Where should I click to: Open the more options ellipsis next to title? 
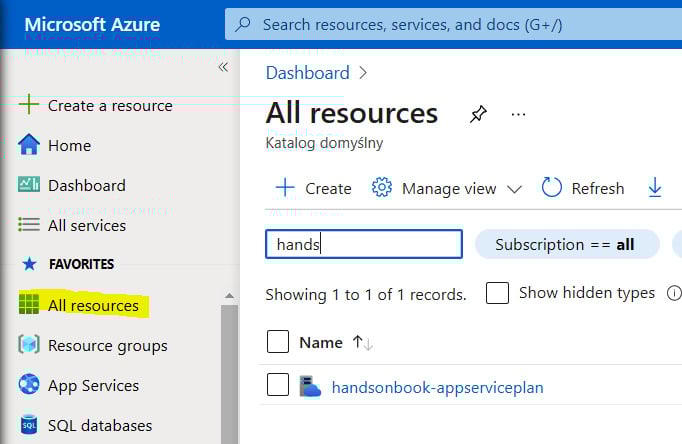pos(518,115)
